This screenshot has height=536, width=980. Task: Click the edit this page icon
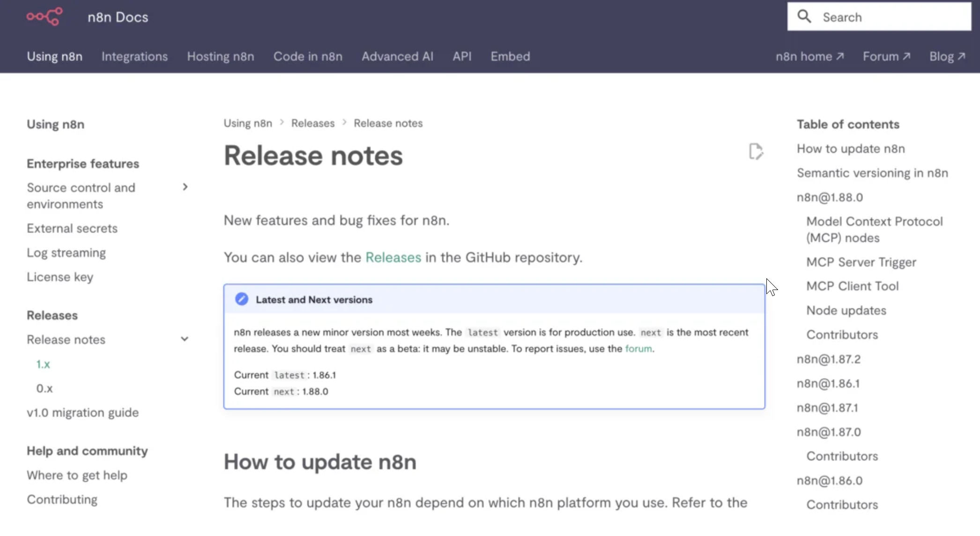click(x=756, y=152)
